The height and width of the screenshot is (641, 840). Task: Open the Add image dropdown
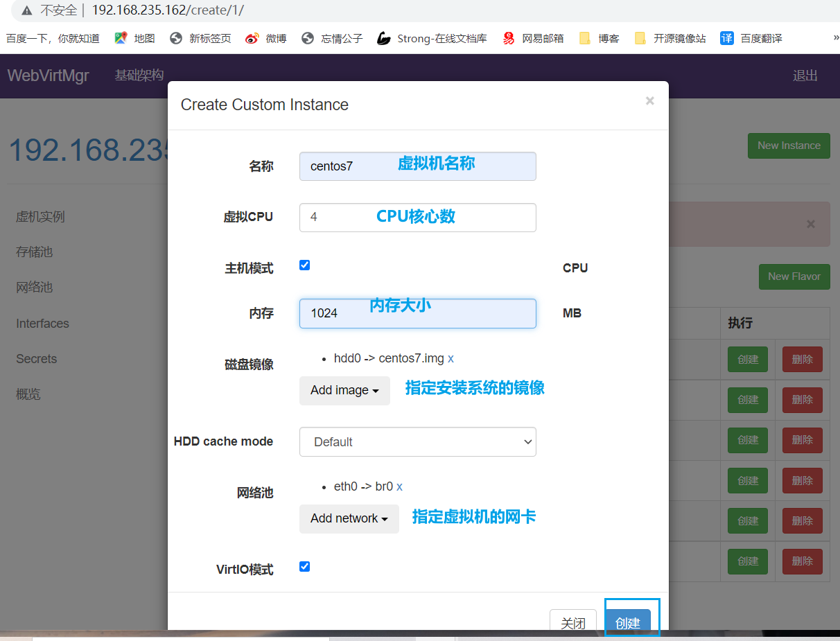coord(344,390)
